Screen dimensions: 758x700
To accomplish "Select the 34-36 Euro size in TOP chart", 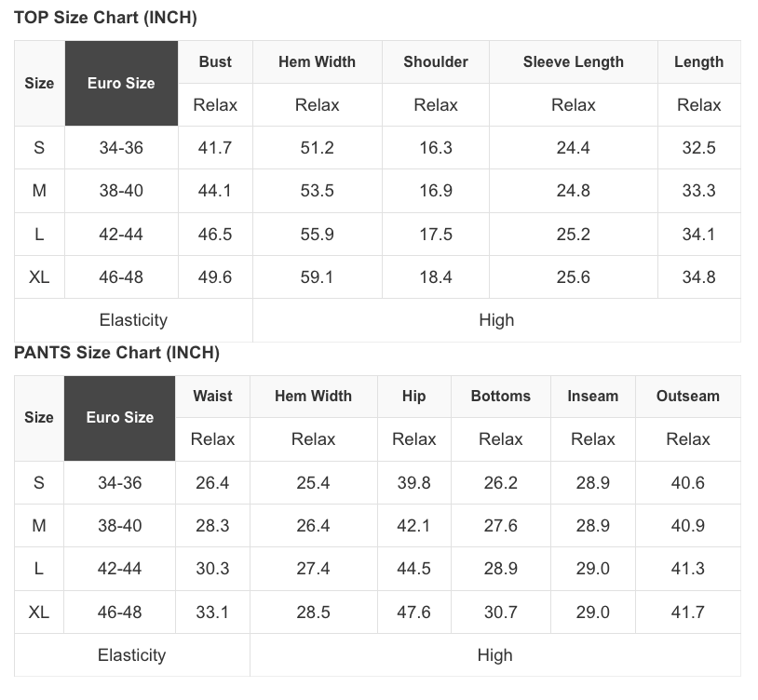I will (x=121, y=148).
